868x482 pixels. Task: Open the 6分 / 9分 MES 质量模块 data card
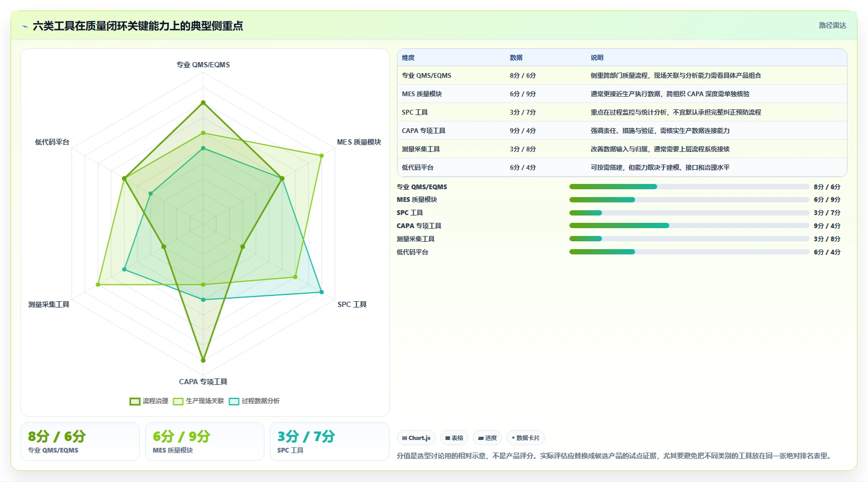click(x=205, y=442)
